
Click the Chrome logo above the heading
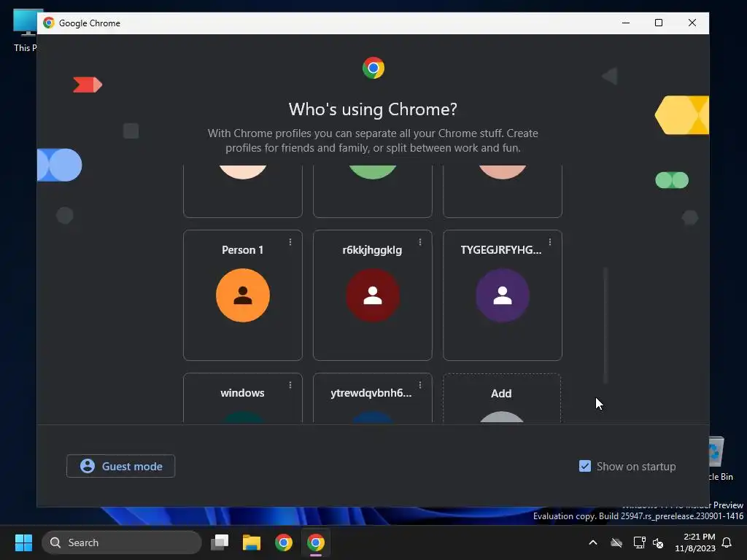click(x=373, y=68)
